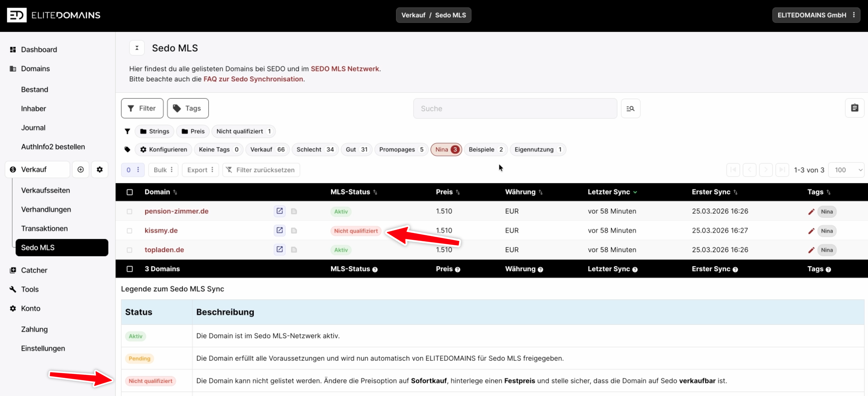
Task: Go to the previous page
Action: coord(749,170)
